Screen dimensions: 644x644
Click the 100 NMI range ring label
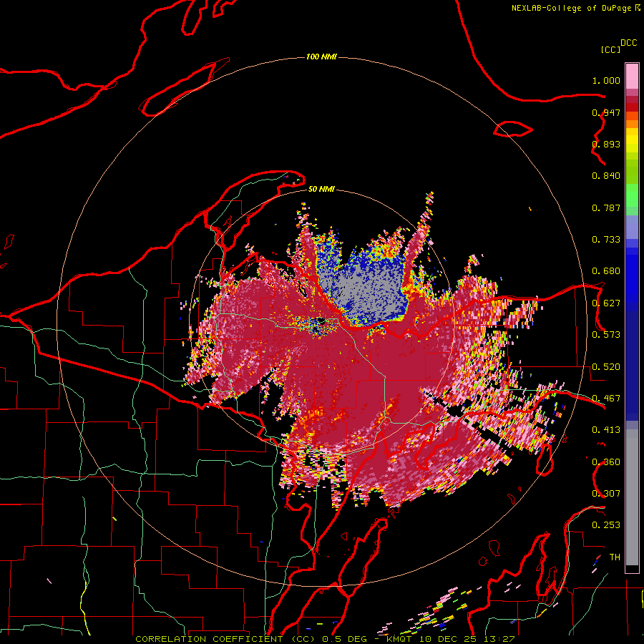[321, 57]
